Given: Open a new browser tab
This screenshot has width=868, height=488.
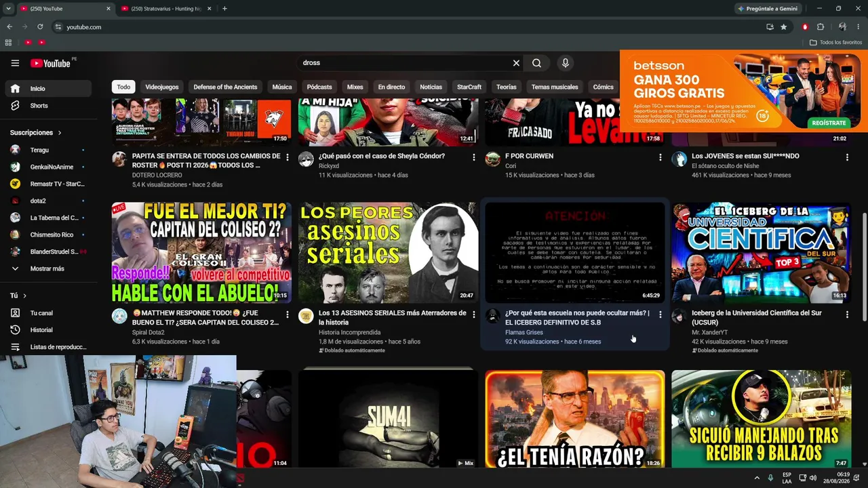Looking at the screenshot, I should coord(224,9).
